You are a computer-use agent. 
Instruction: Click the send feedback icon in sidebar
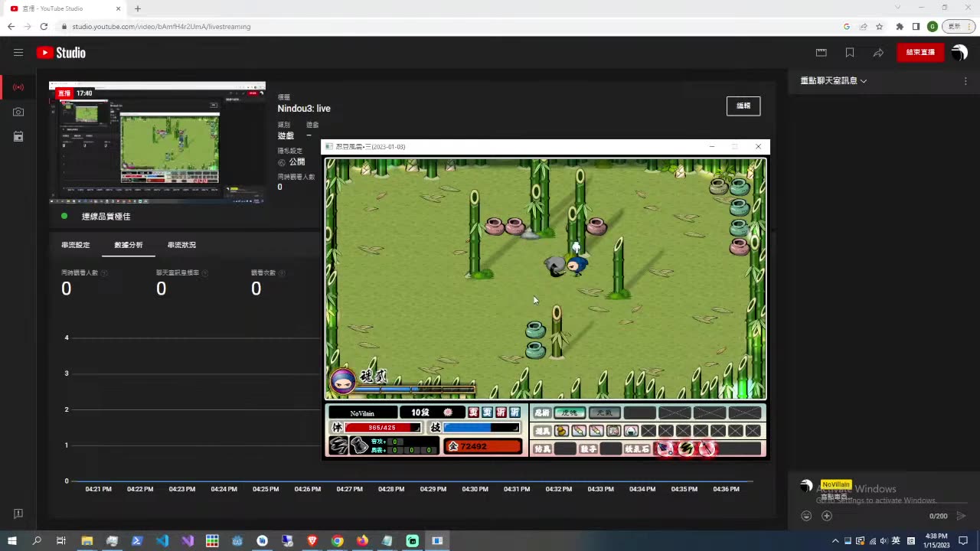(x=18, y=514)
